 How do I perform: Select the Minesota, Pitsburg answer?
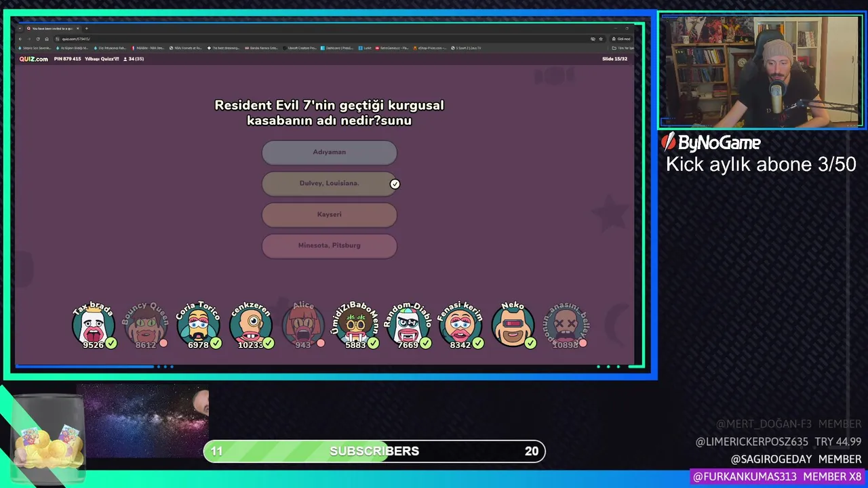point(329,246)
